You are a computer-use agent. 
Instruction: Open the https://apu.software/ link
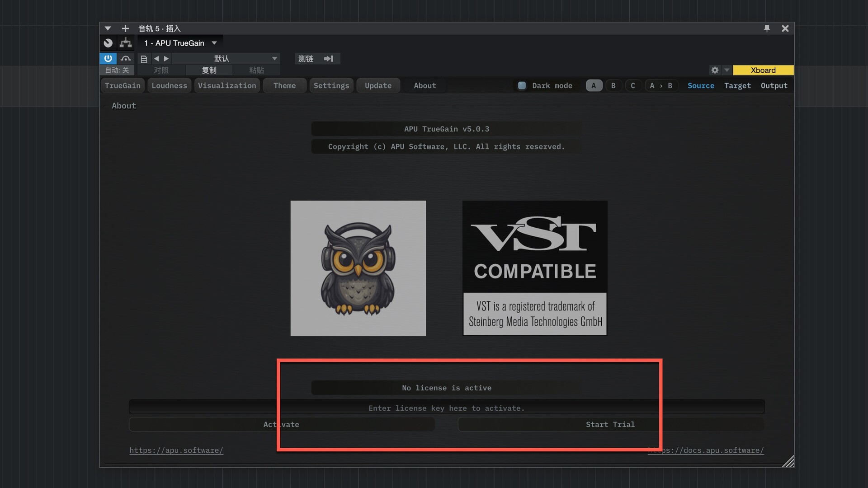tap(176, 450)
